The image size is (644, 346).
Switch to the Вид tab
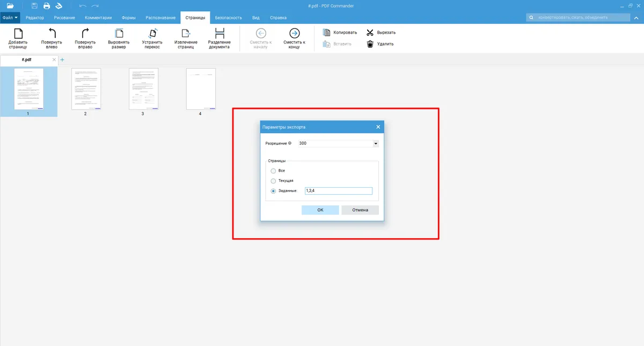pos(256,18)
